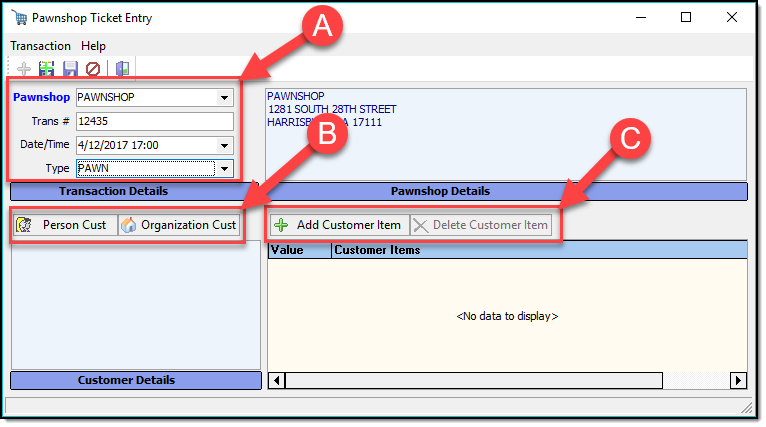
Task: Open the Pawnshop dropdown list
Action: click(225, 98)
